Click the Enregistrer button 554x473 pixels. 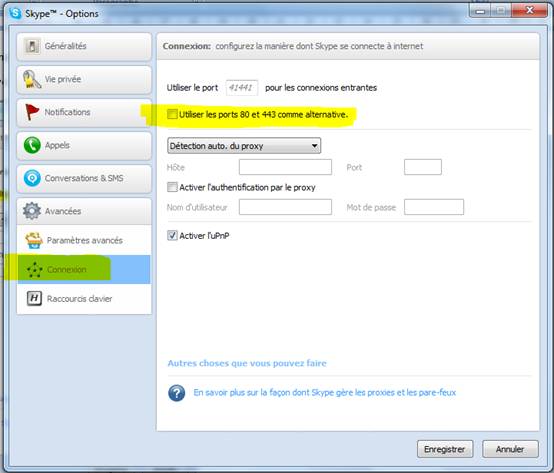(445, 449)
